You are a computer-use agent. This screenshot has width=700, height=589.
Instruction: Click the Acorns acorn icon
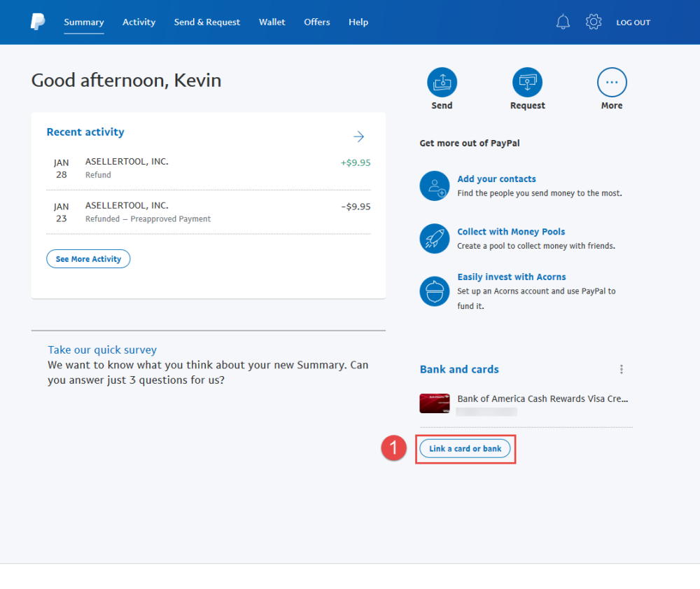[x=435, y=291]
